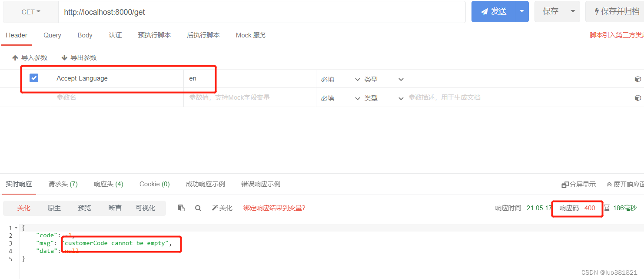The height and width of the screenshot is (279, 644).
Task: Click the "data" key in response JSON
Action: tap(46, 251)
